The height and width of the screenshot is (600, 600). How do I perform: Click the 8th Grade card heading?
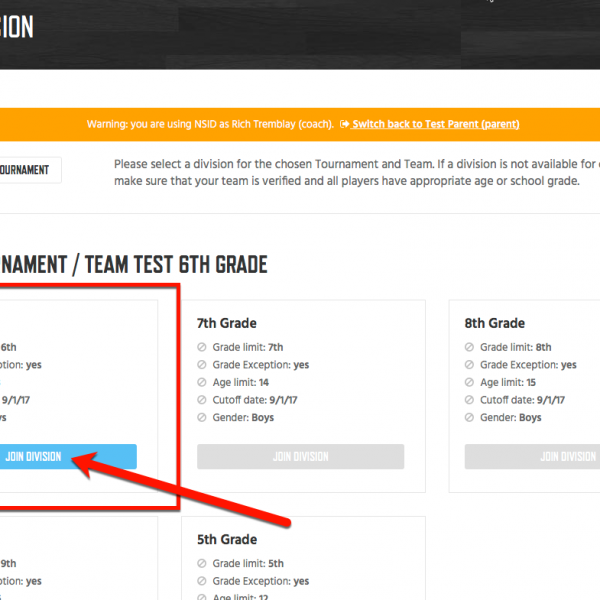[494, 323]
